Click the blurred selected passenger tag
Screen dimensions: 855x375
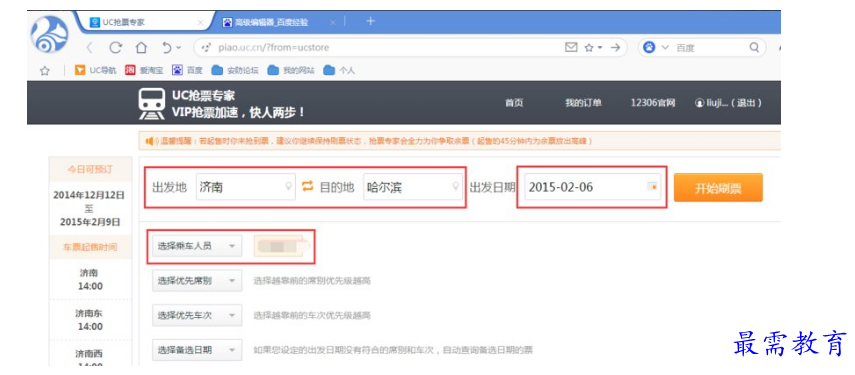click(280, 247)
